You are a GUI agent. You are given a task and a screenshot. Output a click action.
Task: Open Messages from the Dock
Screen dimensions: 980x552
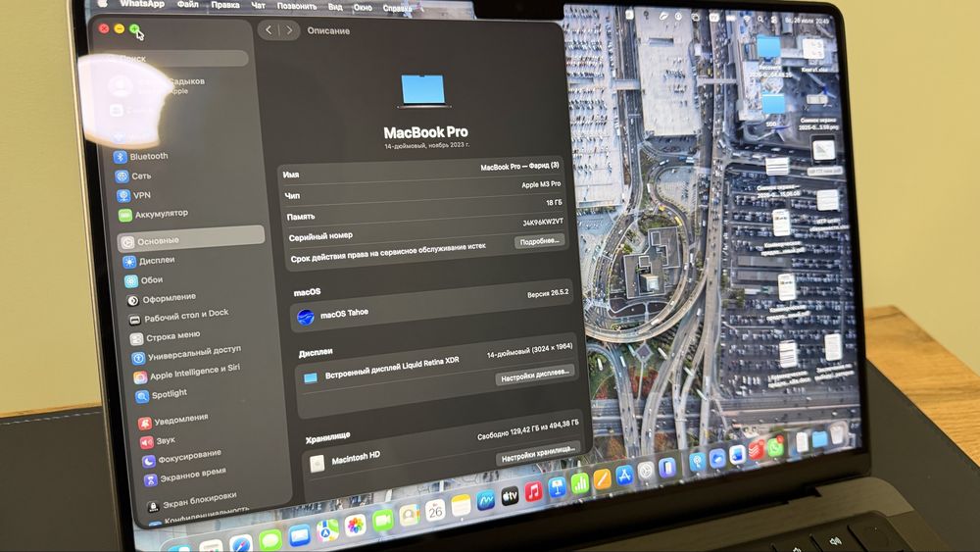coord(270,539)
